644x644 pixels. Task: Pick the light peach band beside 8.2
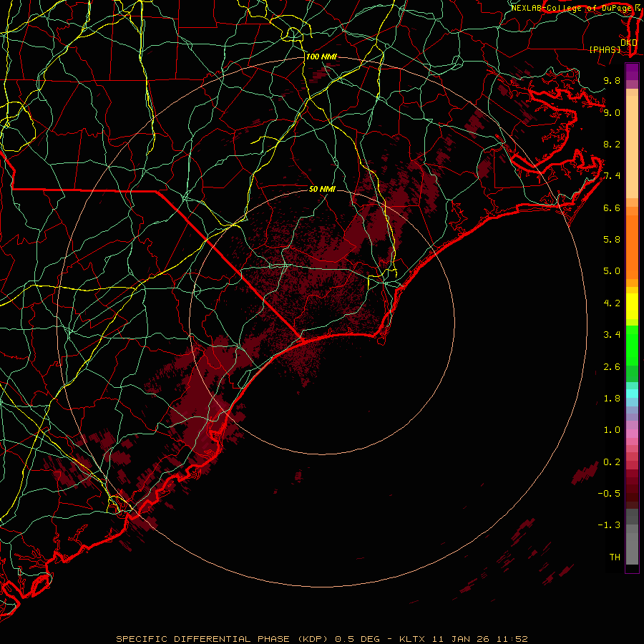[x=632, y=147]
